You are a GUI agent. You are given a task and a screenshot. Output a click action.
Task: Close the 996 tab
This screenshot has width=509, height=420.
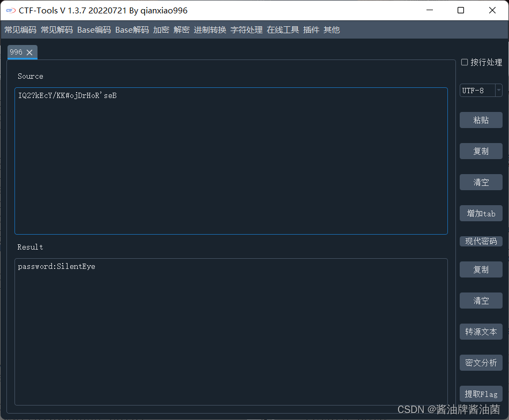pyautogui.click(x=29, y=52)
